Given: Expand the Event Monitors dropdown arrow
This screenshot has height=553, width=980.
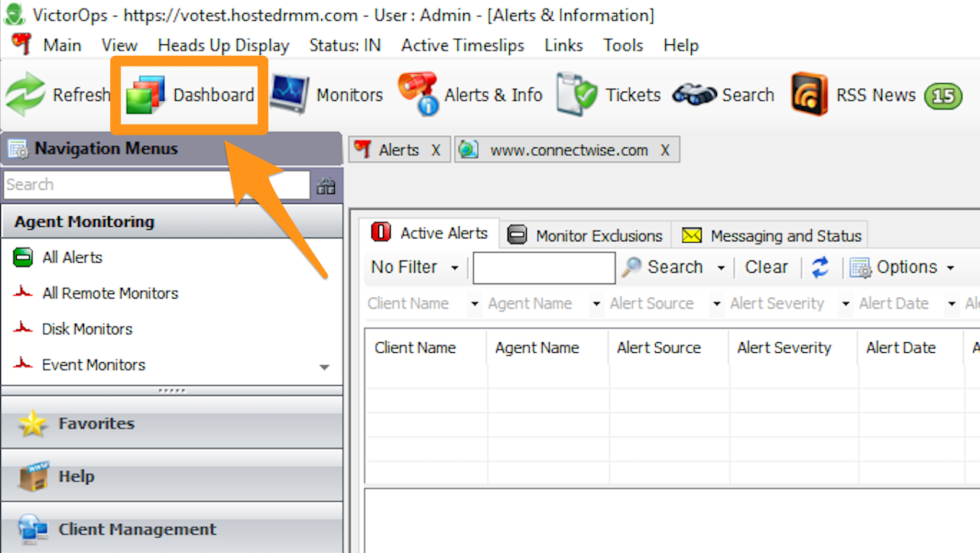Looking at the screenshot, I should click(324, 367).
